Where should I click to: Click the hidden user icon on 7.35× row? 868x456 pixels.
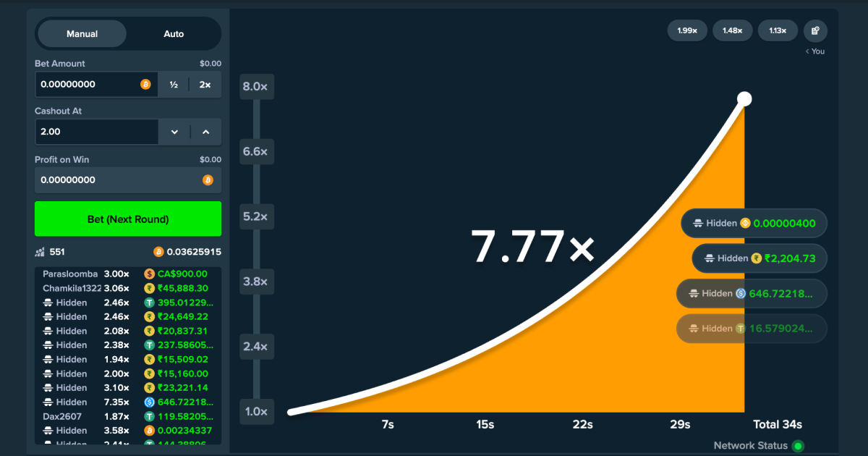48,402
